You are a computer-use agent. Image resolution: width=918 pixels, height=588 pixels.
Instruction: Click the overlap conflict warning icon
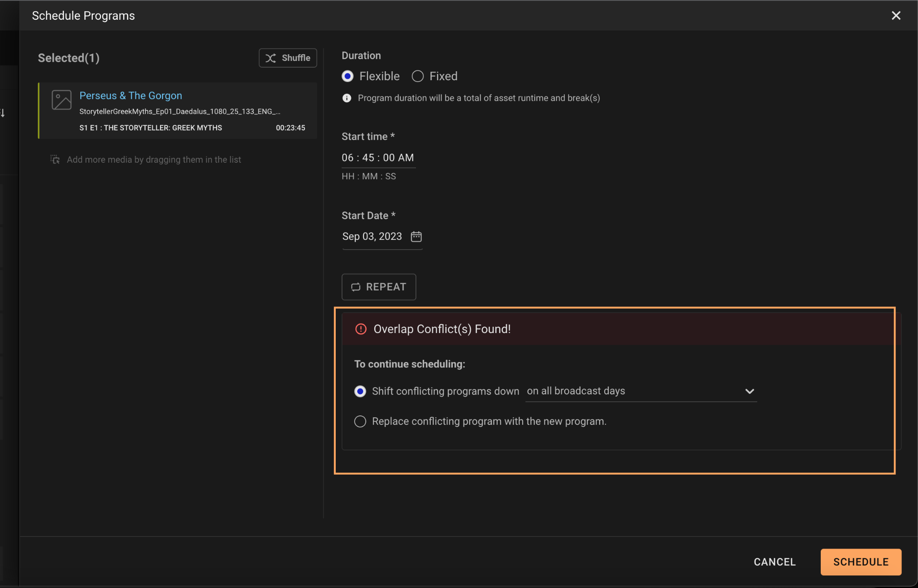(x=361, y=329)
